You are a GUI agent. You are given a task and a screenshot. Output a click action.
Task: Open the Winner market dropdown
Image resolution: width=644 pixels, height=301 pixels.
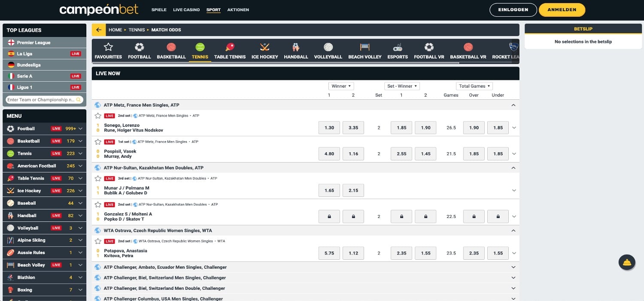pos(341,86)
